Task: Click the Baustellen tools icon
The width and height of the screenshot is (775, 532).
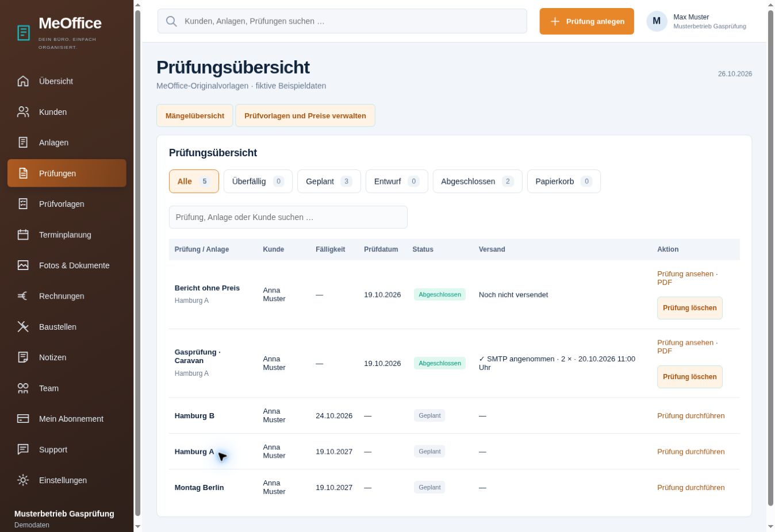Action: pos(23,327)
